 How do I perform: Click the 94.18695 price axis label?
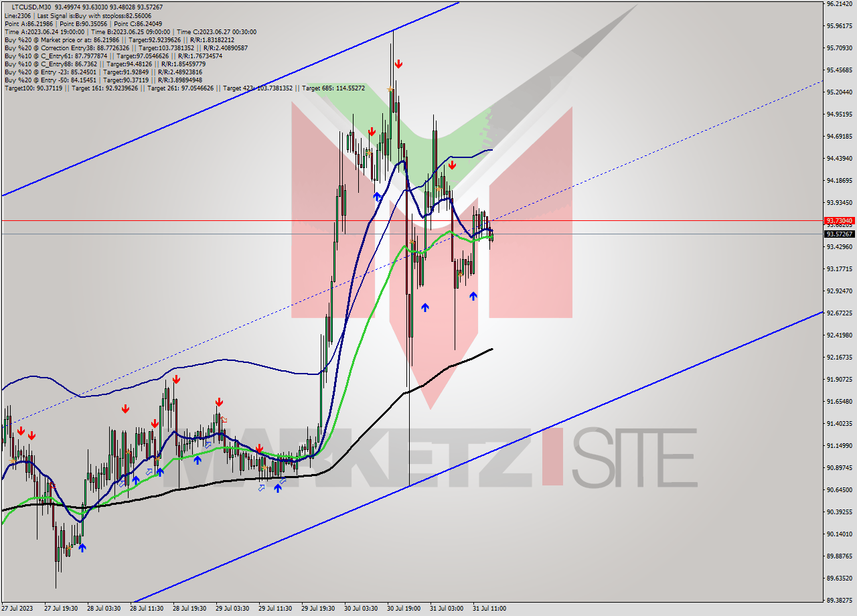tap(839, 180)
